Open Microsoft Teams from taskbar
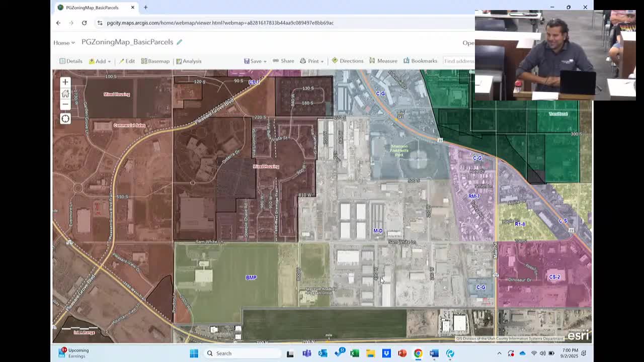Image resolution: width=644 pixels, height=362 pixels. pos(306,353)
